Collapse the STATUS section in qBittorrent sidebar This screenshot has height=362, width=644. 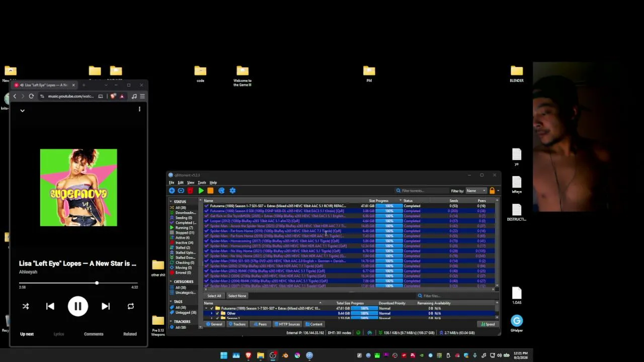click(x=171, y=202)
